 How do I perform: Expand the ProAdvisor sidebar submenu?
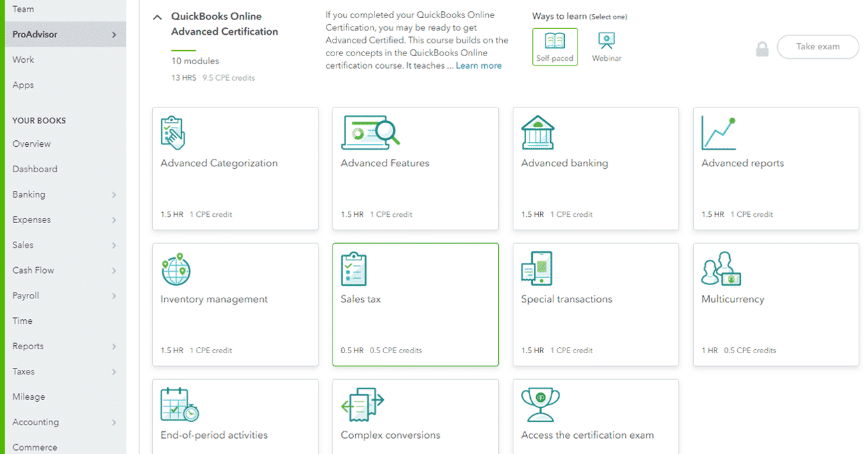(x=114, y=35)
